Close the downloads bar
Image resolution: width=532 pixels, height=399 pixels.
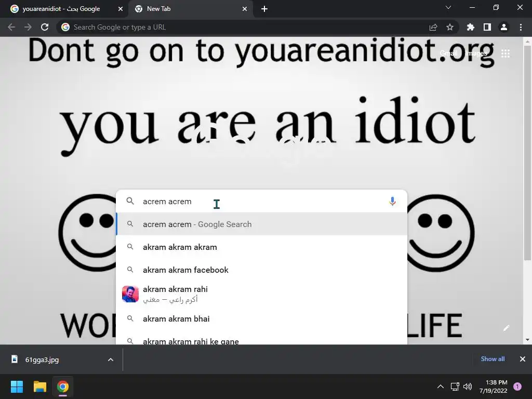pos(523,359)
